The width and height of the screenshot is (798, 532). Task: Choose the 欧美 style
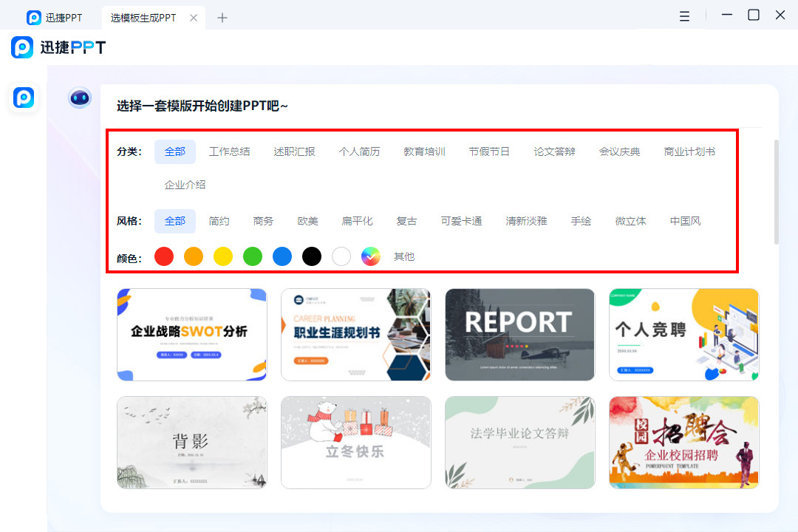(x=308, y=221)
